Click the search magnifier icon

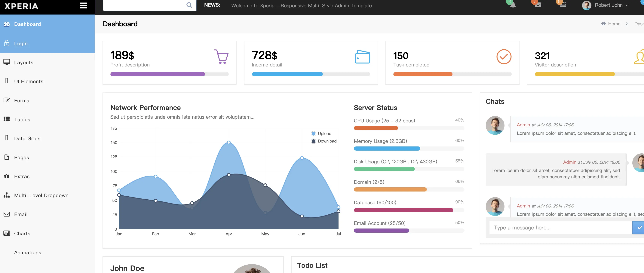click(189, 5)
